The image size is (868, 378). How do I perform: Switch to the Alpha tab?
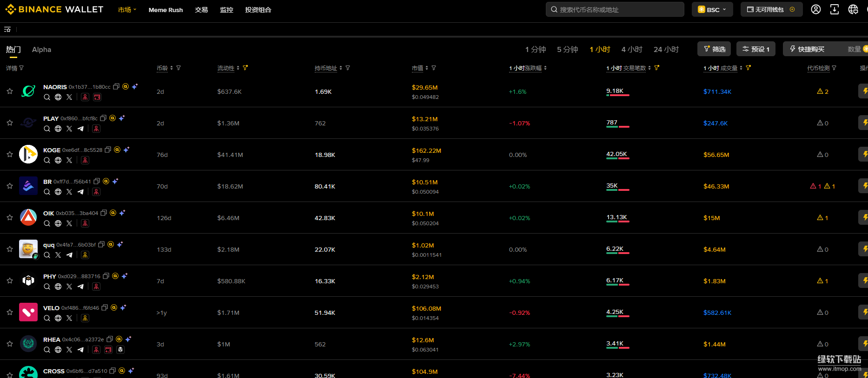(41, 49)
